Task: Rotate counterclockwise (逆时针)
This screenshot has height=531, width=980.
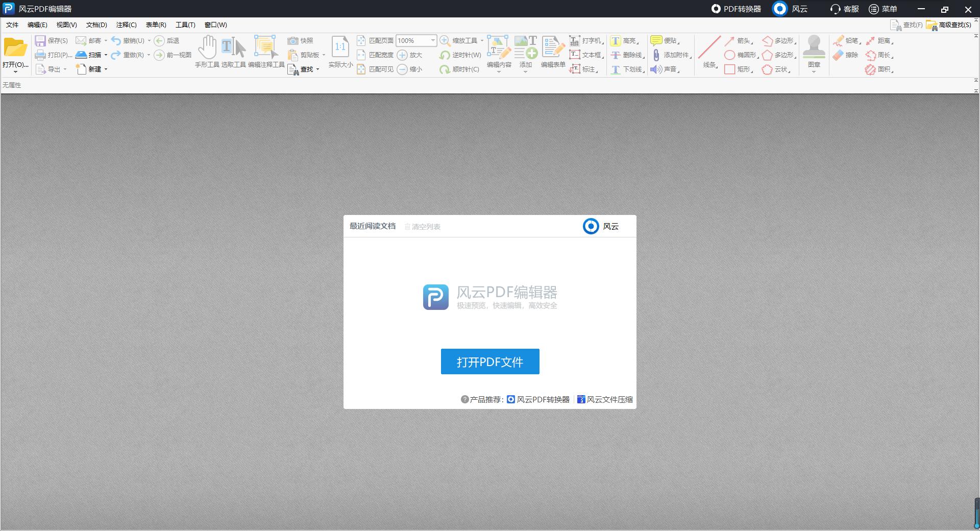Action: click(460, 55)
